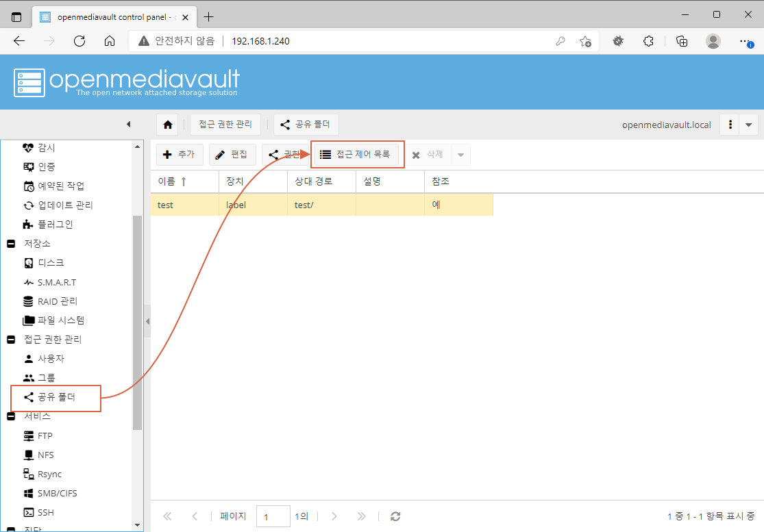Open the 인증 certificates item
Image resolution: width=764 pixels, height=532 pixels.
(39, 167)
